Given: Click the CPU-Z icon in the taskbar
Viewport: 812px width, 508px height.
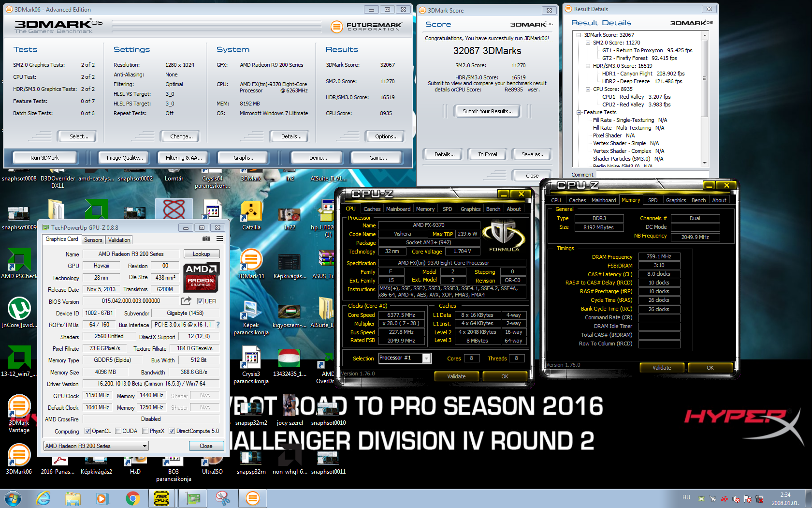Looking at the screenshot, I should tap(161, 498).
